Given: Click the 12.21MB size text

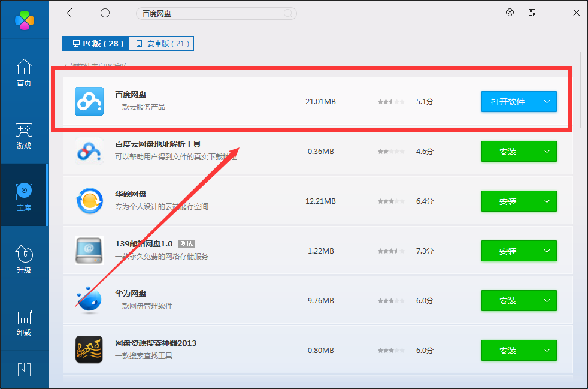Looking at the screenshot, I should coord(320,201).
